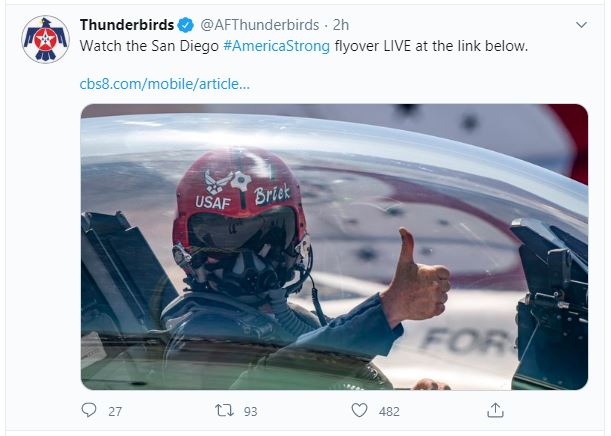Image resolution: width=611 pixels, height=436 pixels.
Task: Reply to the tweet via speech bubble icon
Action: pos(89,410)
